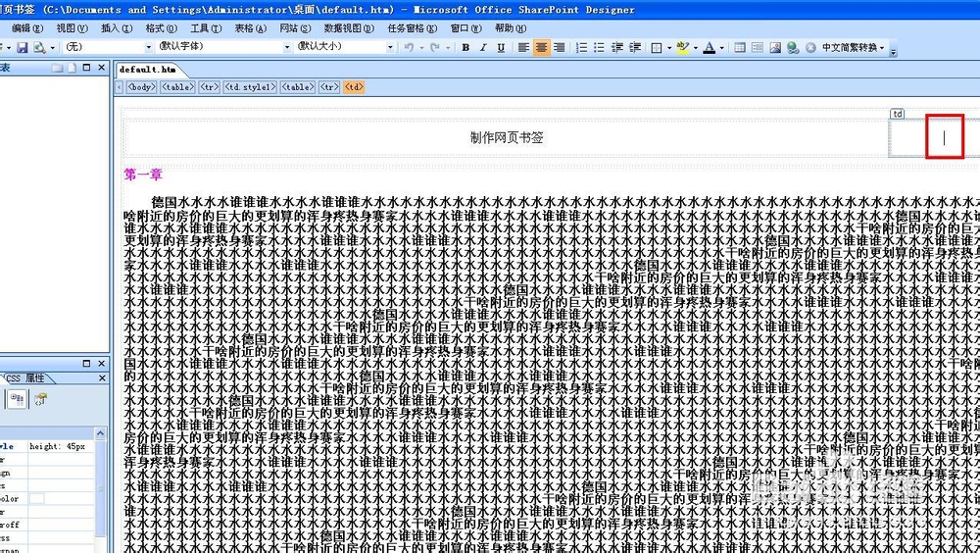Toggle the Numbered list button
Image resolution: width=980 pixels, height=553 pixels.
click(x=581, y=47)
